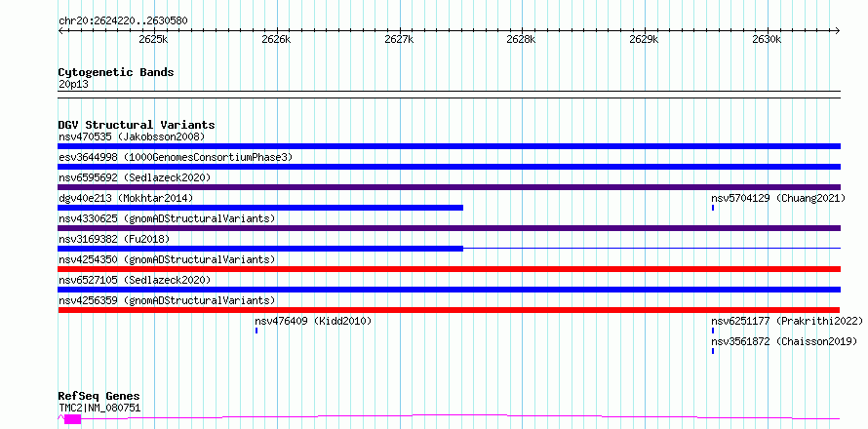
Task: Click the small nsv476409 variant marker
Action: (x=256, y=331)
